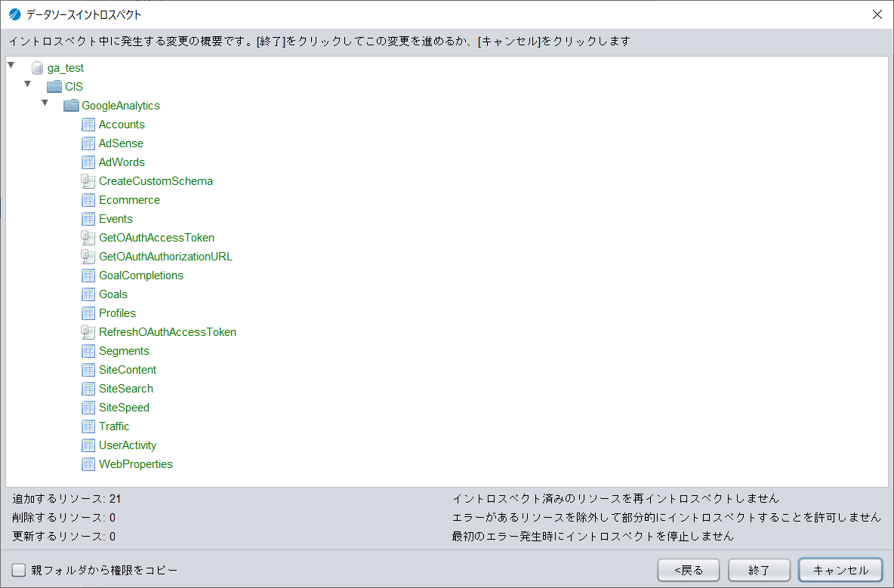Select the CreateCustomSchema row text
This screenshot has width=894, height=588.
[x=156, y=181]
